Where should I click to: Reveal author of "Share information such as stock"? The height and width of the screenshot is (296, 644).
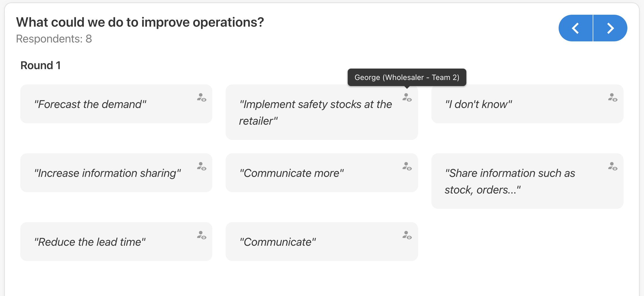tap(613, 166)
